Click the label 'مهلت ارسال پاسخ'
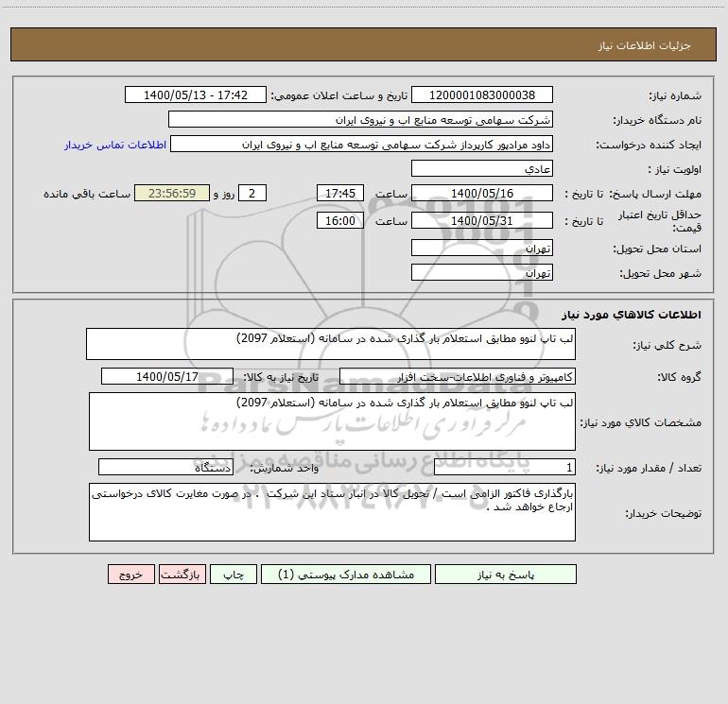This screenshot has width=728, height=704. click(657, 194)
